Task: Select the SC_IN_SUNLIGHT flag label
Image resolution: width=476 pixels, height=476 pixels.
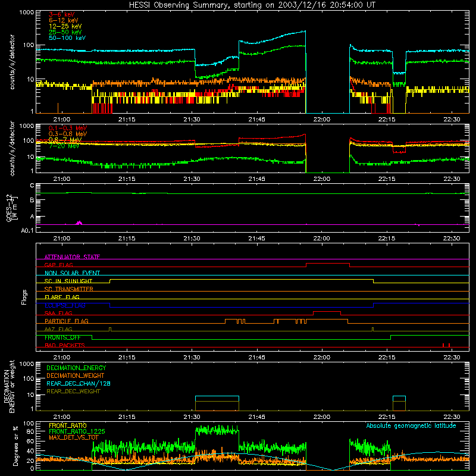Action: (68, 281)
